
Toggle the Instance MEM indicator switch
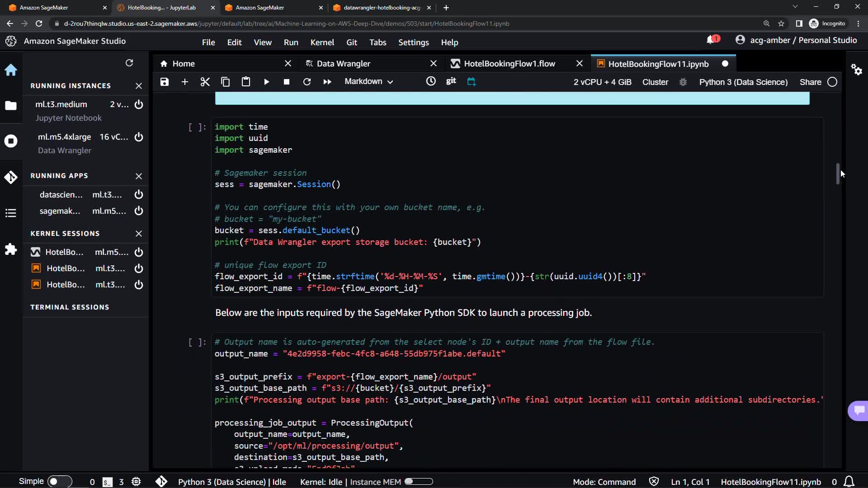[x=418, y=482]
